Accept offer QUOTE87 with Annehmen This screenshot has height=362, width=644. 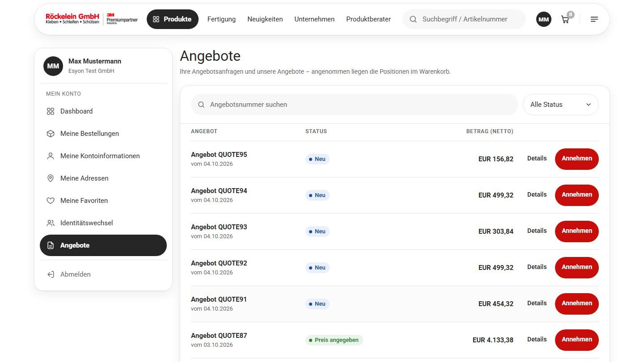577,340
